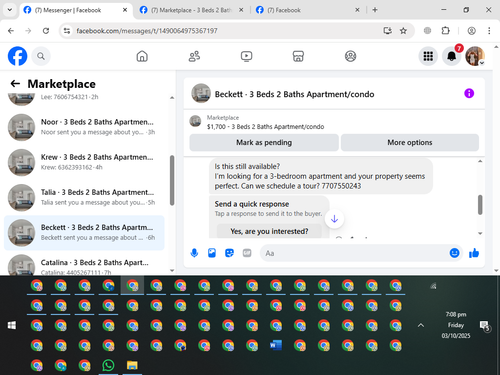Open the Chrome profile icon
Screen dimensions: 500x375
tap(471, 31)
